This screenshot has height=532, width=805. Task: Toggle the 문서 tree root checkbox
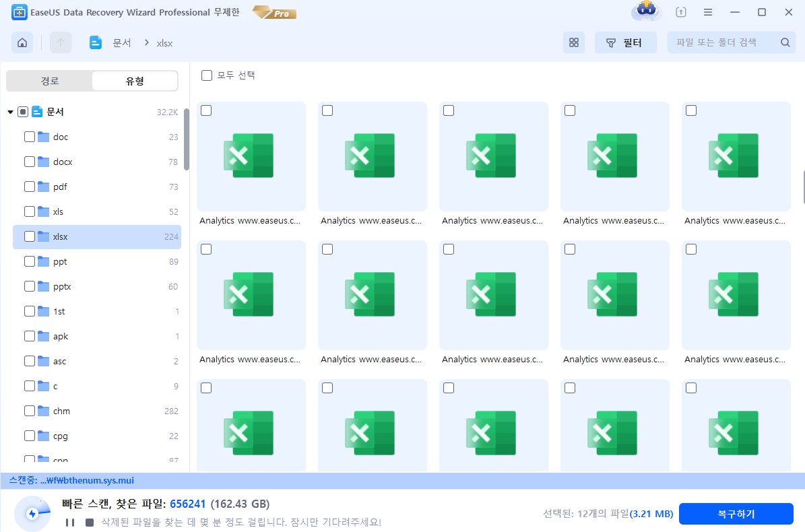click(x=23, y=111)
